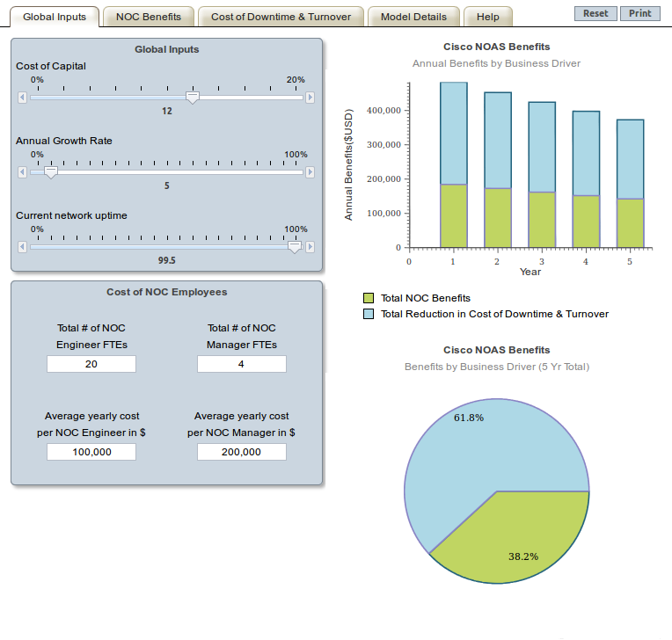Screen dimensions: 672x640
Task: Click the network uptime value 99.5
Action: tap(167, 260)
